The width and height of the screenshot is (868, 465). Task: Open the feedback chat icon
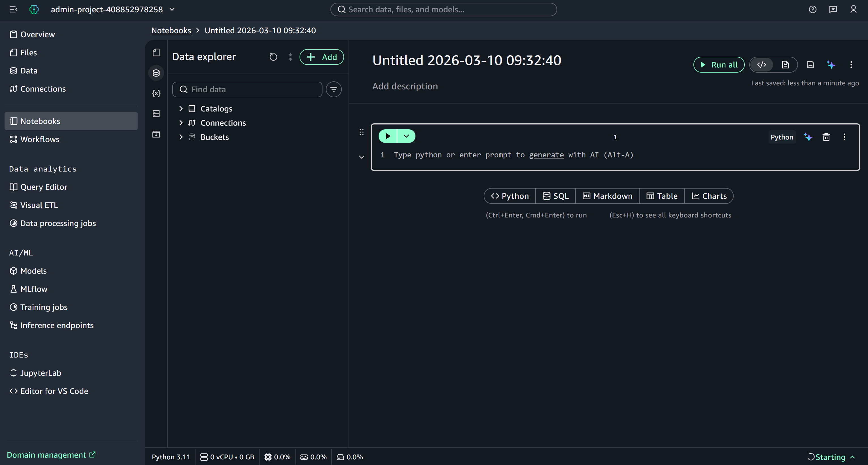pyautogui.click(x=833, y=9)
